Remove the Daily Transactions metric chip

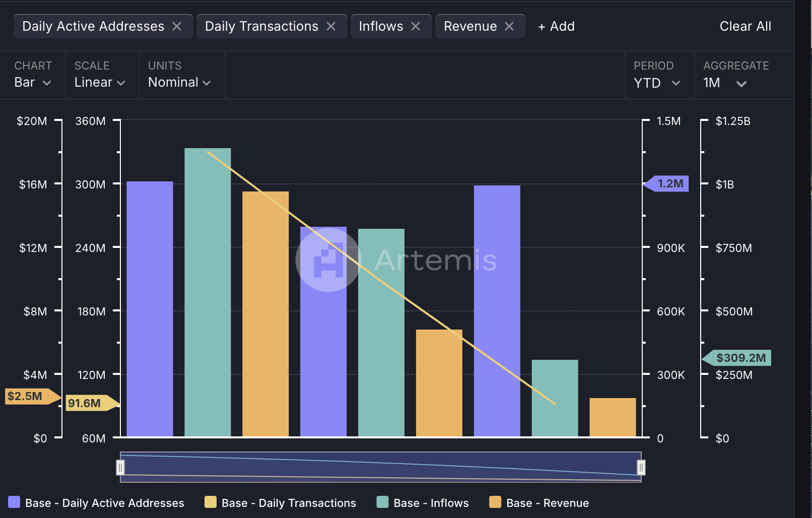tap(331, 26)
